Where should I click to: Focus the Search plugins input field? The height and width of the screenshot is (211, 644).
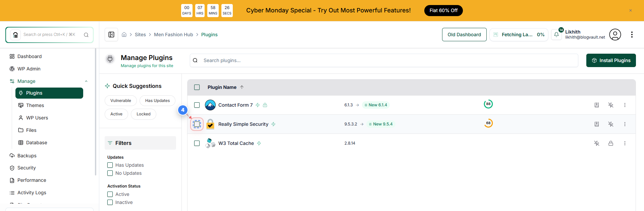coord(384,60)
